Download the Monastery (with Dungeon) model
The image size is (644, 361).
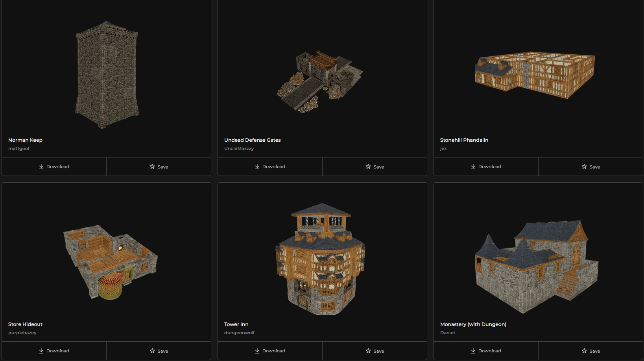[x=486, y=351]
